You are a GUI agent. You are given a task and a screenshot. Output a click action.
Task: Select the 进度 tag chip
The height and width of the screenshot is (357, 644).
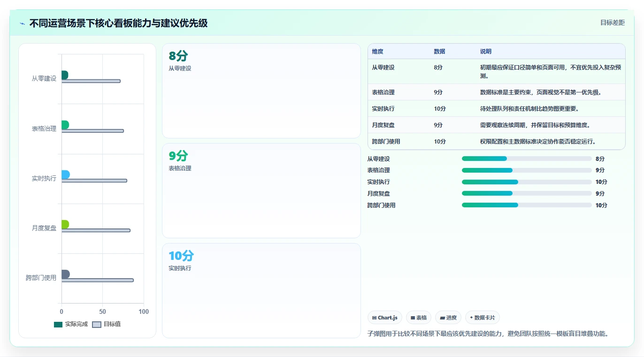(x=448, y=318)
